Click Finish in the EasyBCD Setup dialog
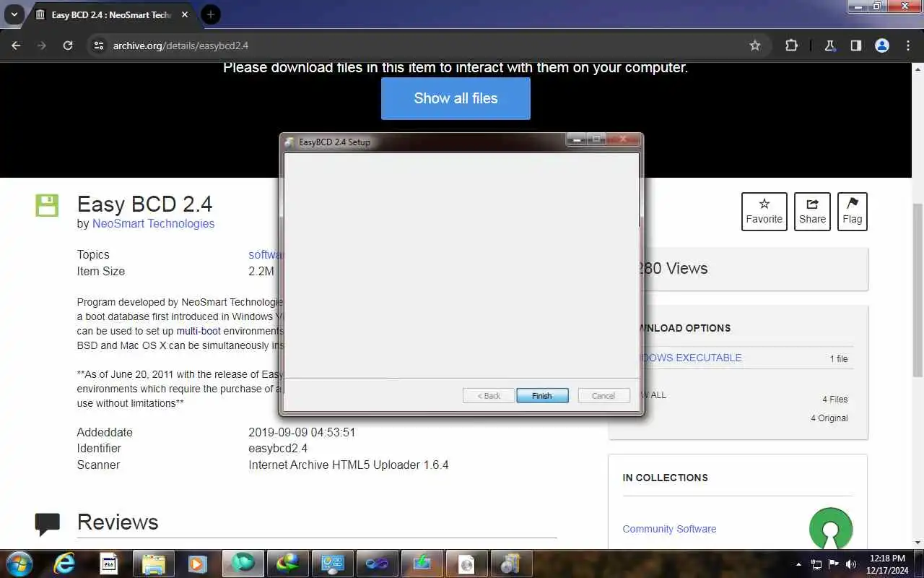The image size is (924, 578). [542, 396]
